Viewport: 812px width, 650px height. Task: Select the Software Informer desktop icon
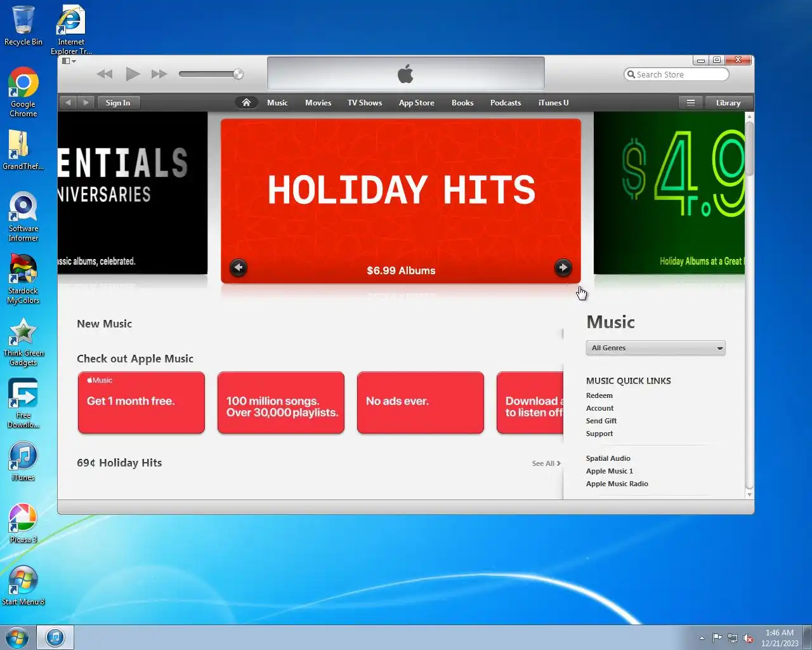pos(23,216)
